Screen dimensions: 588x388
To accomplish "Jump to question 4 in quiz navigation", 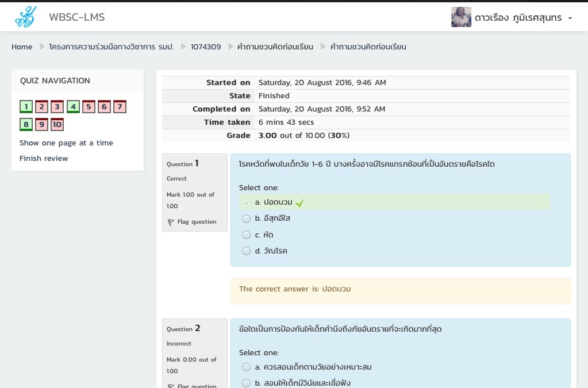I will (x=73, y=107).
